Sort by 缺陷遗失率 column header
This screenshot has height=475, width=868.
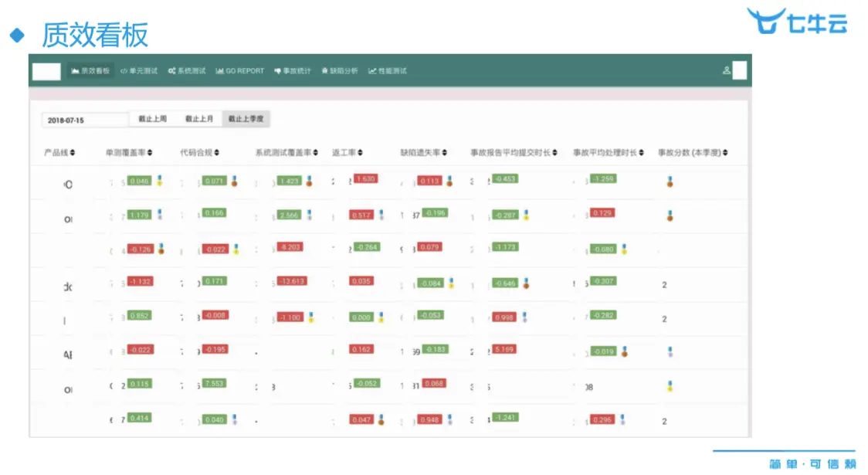click(x=423, y=152)
